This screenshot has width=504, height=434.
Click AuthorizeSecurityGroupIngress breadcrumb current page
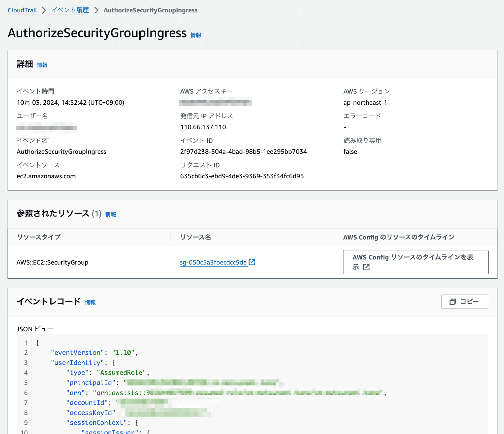click(x=150, y=10)
